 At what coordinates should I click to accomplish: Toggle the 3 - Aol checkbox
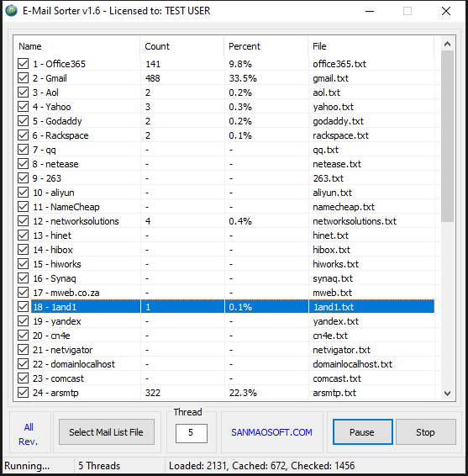[23, 93]
